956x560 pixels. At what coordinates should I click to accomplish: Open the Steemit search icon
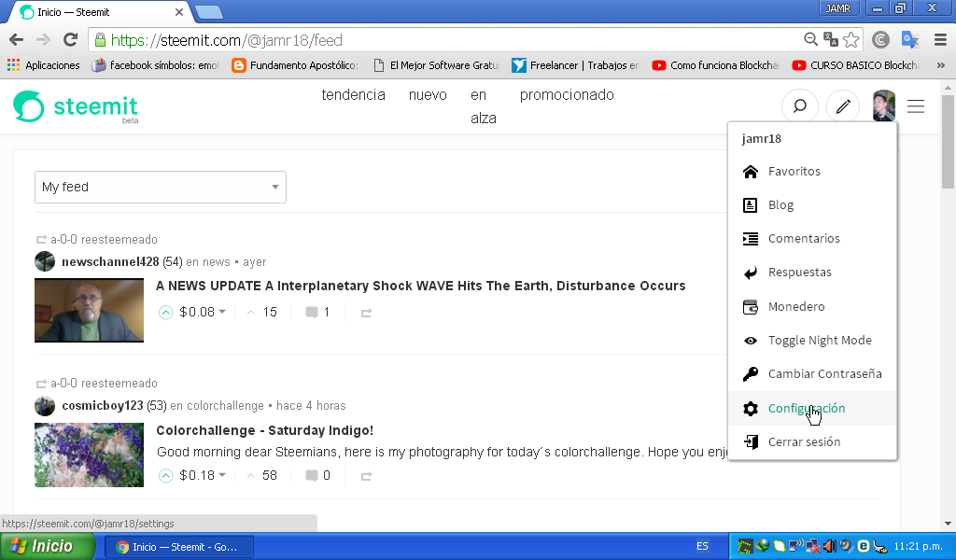click(x=799, y=106)
